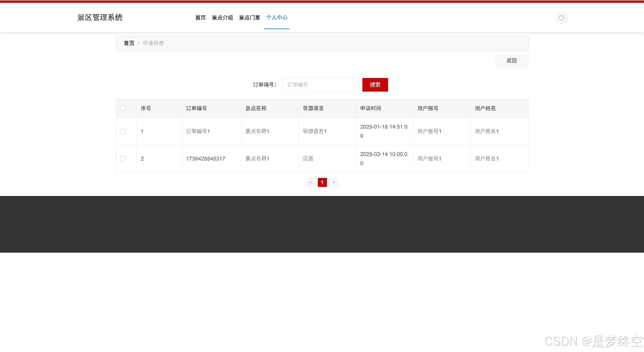Click the power logout icon
644x352 pixels.
pyautogui.click(x=561, y=18)
